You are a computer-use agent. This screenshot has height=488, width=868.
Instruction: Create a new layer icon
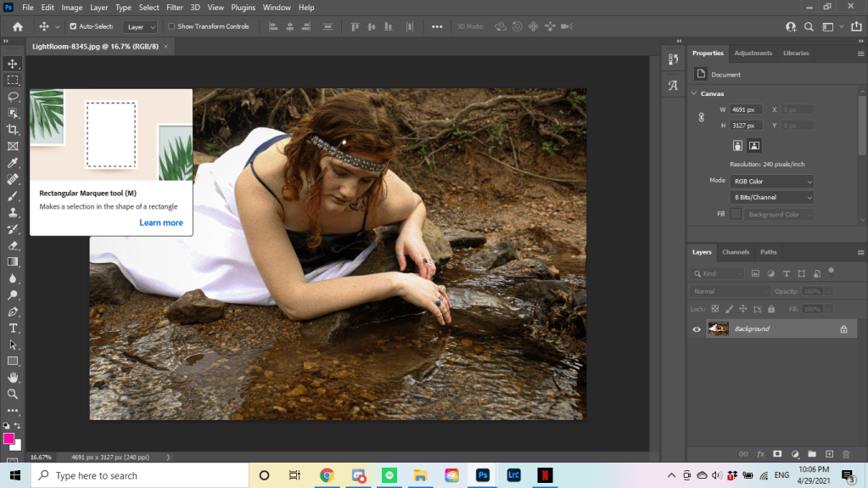tap(829, 454)
